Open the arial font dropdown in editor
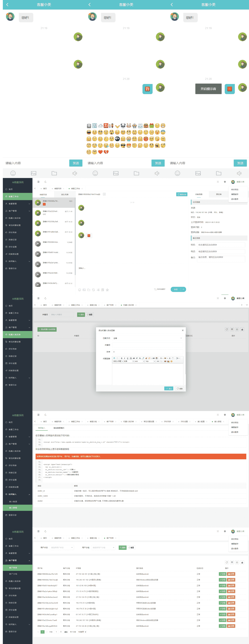Screen dimensions: 249x644 [x=139, y=361]
